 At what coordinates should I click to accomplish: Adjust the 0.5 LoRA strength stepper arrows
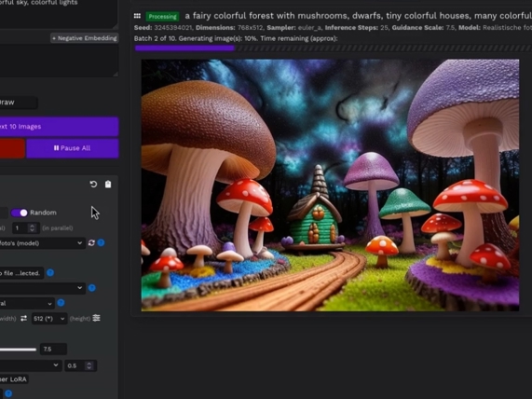pos(89,365)
